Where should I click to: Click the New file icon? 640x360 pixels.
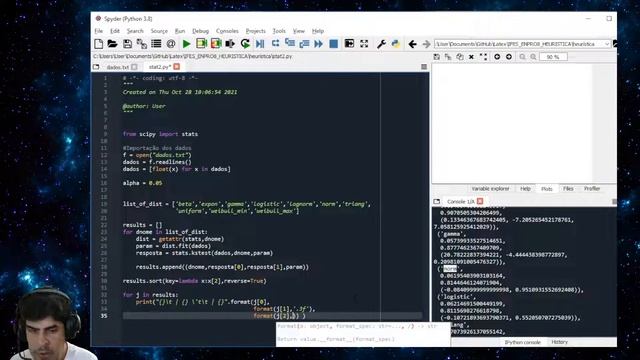pos(98,44)
